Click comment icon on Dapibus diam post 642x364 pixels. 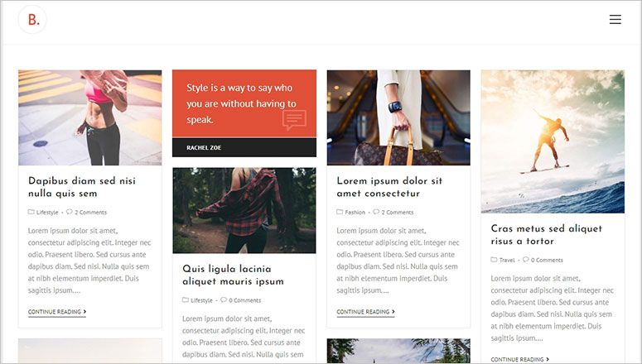(x=70, y=212)
